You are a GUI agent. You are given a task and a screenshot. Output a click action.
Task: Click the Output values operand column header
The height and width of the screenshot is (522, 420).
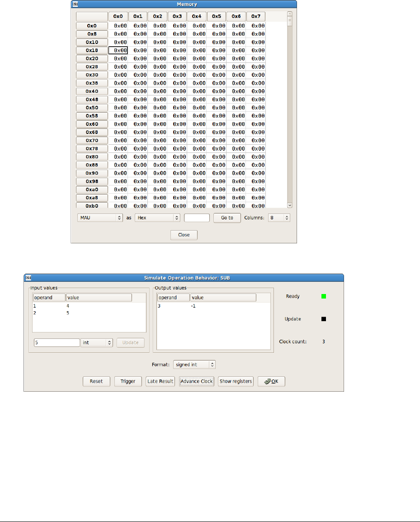174,298
